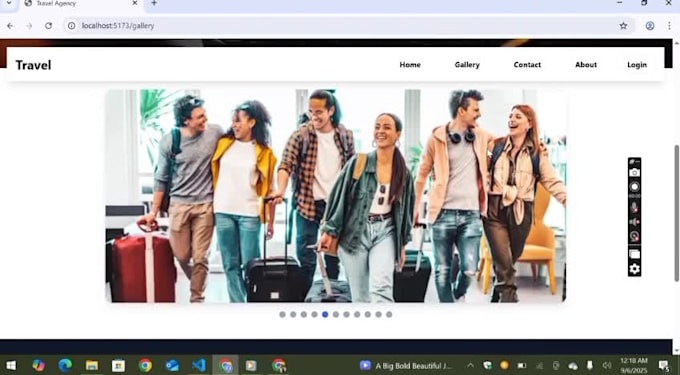Select the second carousel pagination dot
The width and height of the screenshot is (680, 375).
(x=293, y=314)
